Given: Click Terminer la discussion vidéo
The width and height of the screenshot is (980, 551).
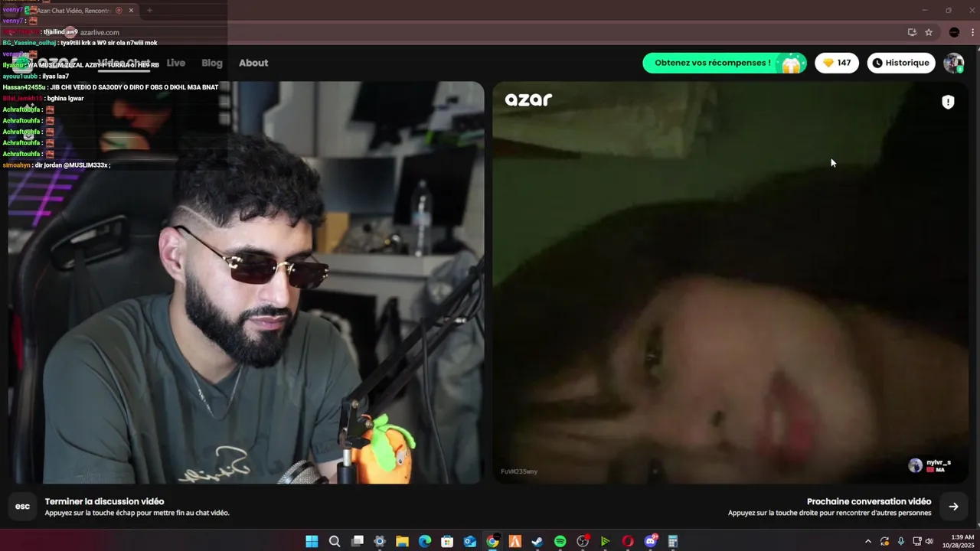Looking at the screenshot, I should tap(104, 501).
